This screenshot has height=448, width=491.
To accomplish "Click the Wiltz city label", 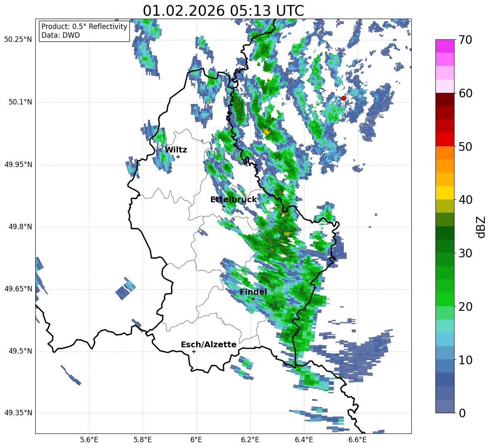I will [176, 150].
